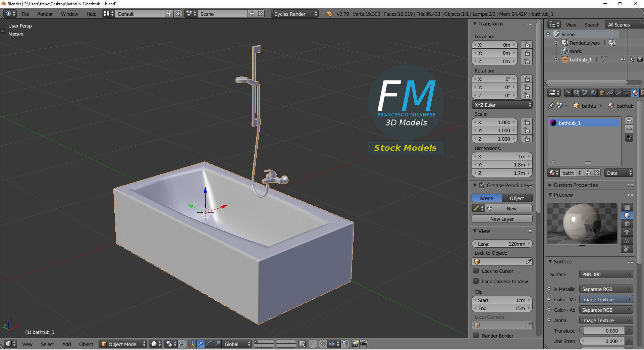Enable Lock Camera to View checkbox
The height and width of the screenshot is (350, 644).
tap(476, 281)
